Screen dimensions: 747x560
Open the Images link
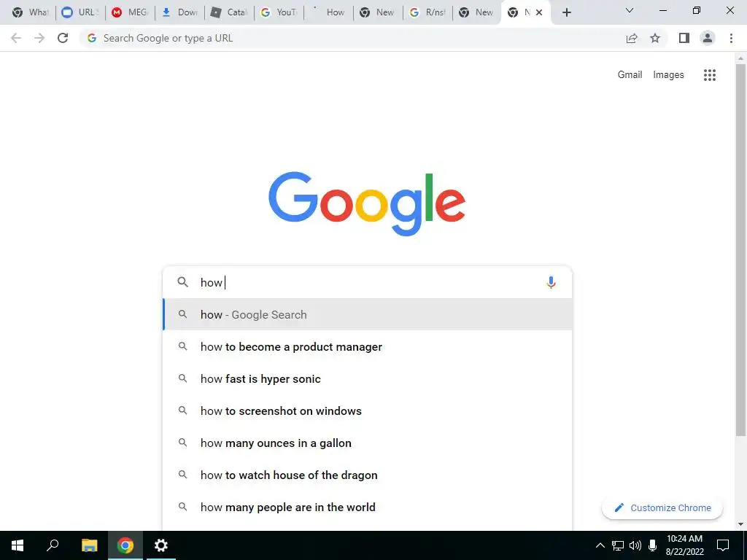coord(668,75)
